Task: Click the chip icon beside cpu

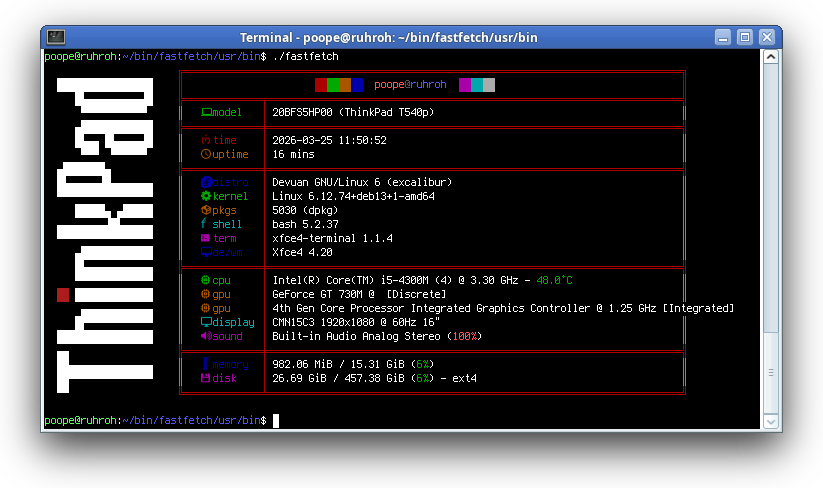Action: 206,280
